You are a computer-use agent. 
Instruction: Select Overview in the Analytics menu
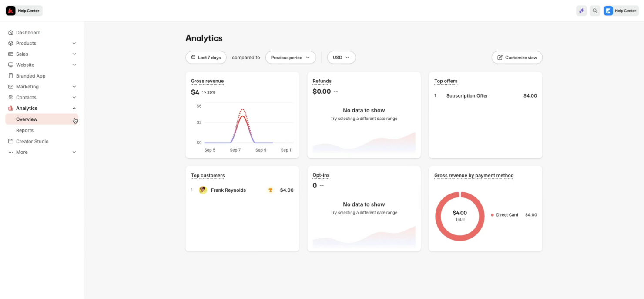(x=27, y=119)
